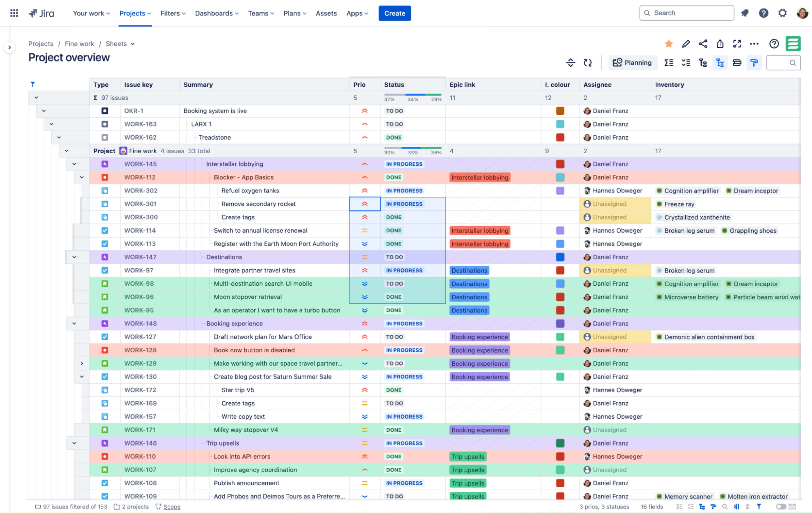
Task: Click the refresh sync arrows icon
Action: pos(588,63)
